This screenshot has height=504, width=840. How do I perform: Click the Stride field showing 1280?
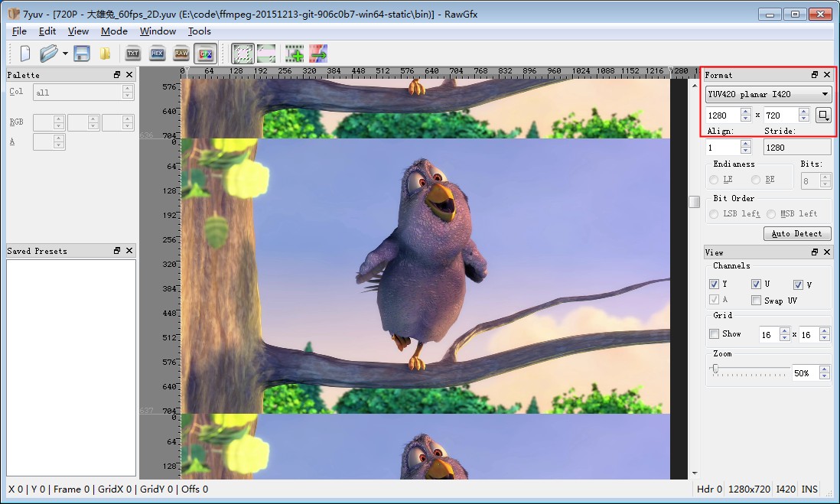pyautogui.click(x=797, y=148)
